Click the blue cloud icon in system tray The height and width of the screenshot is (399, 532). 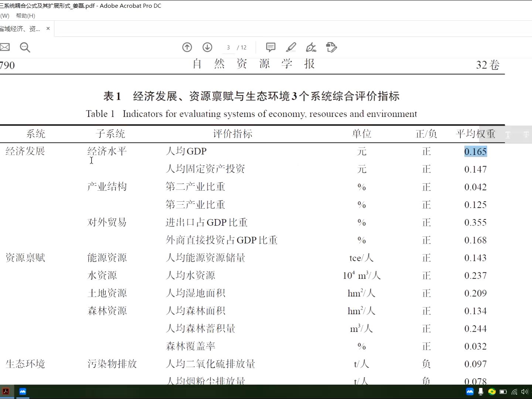point(470,392)
